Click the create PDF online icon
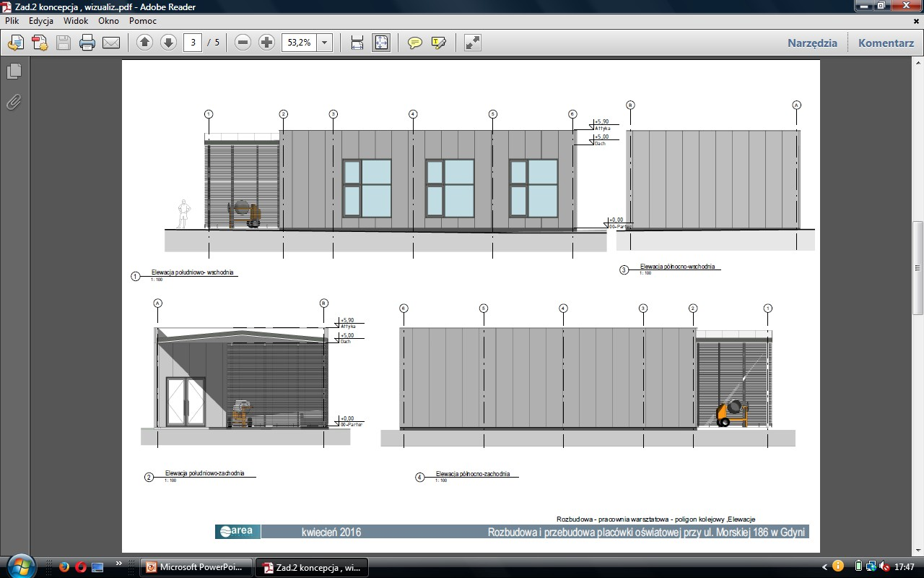The image size is (924, 578). [x=40, y=43]
